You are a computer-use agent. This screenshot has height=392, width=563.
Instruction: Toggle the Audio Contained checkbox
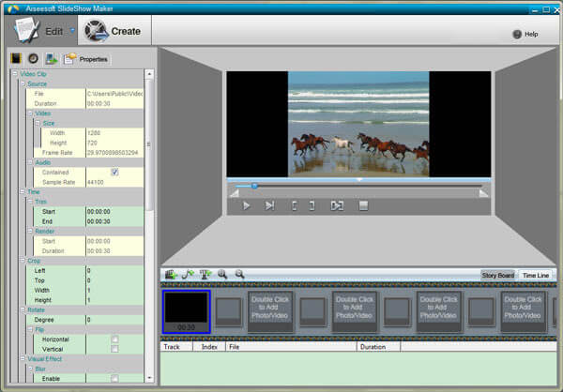114,172
